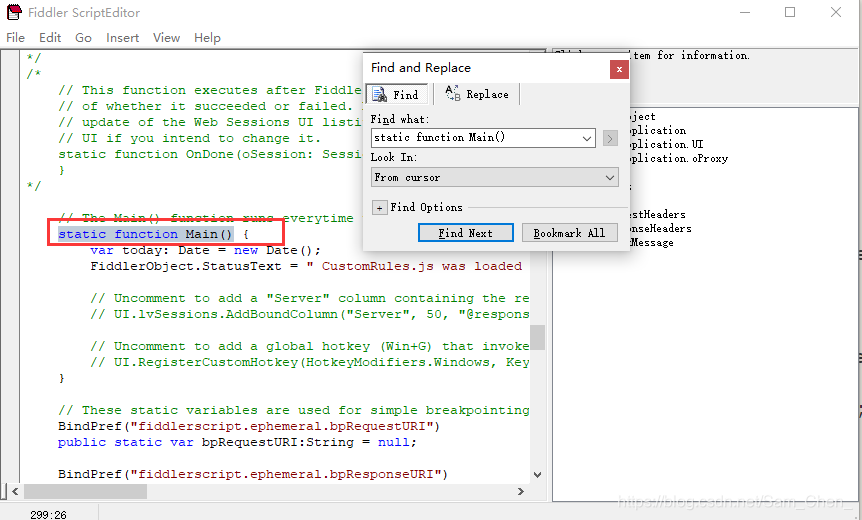Close the Find and Replace dialog
This screenshot has height=520, width=862.
tap(619, 69)
